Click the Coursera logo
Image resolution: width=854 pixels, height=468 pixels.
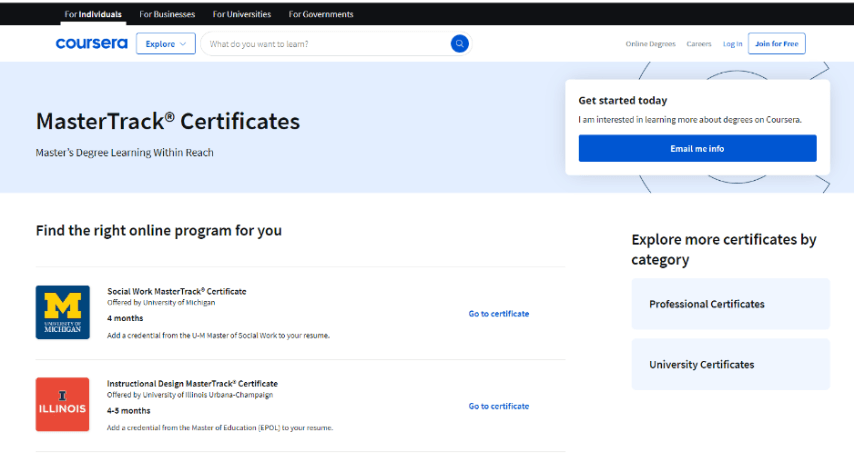(92, 44)
